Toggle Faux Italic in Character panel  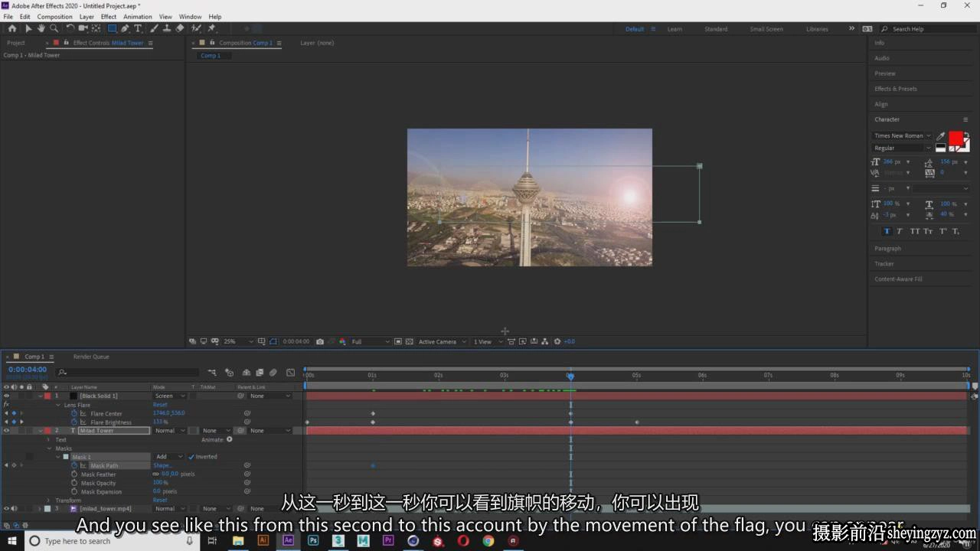tap(900, 231)
